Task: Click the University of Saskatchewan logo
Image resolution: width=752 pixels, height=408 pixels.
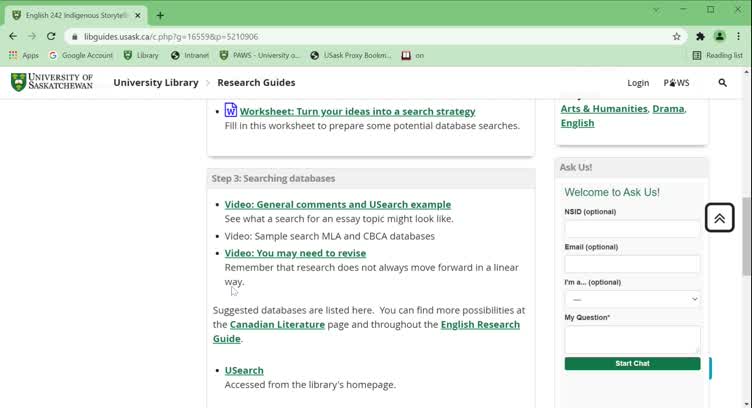Action: [52, 82]
